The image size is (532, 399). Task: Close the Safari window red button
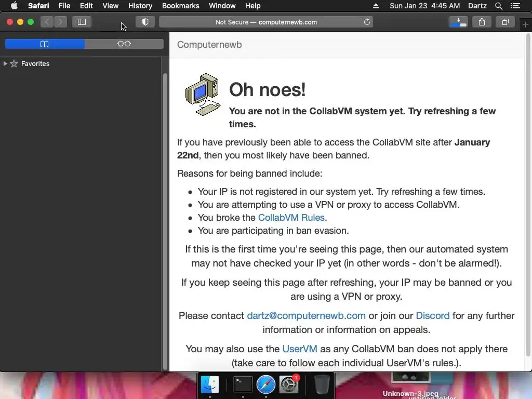point(10,22)
